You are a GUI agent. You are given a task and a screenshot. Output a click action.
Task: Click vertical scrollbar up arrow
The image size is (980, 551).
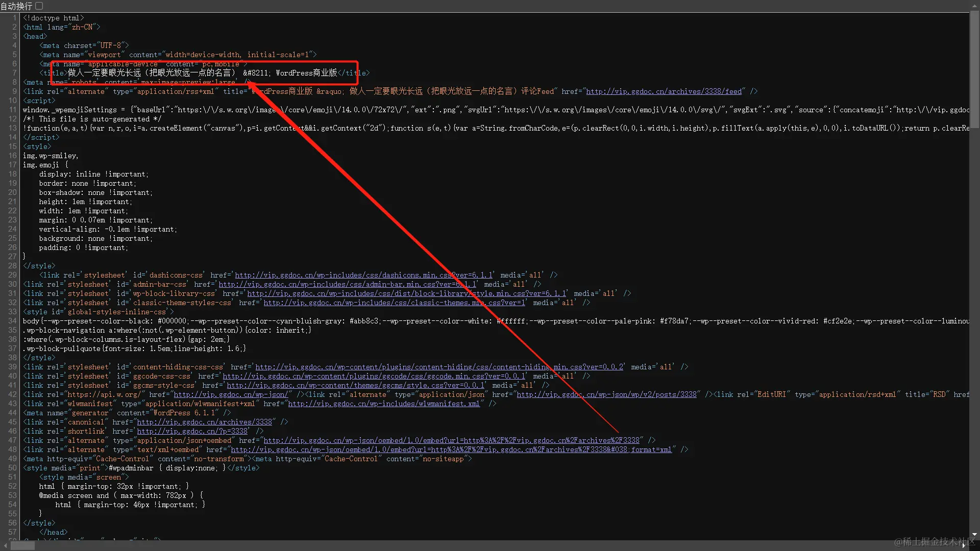[974, 5]
